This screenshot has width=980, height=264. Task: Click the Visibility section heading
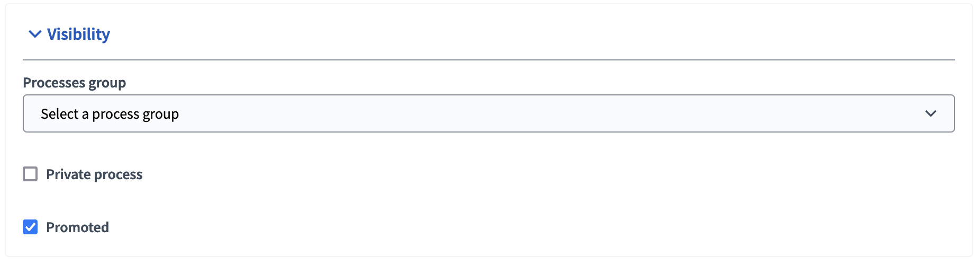click(78, 34)
